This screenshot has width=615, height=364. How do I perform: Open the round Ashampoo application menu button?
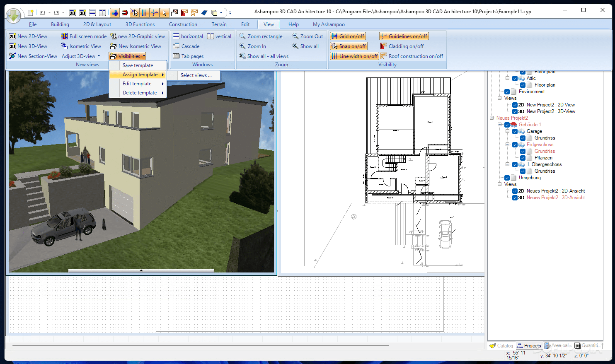point(14,16)
